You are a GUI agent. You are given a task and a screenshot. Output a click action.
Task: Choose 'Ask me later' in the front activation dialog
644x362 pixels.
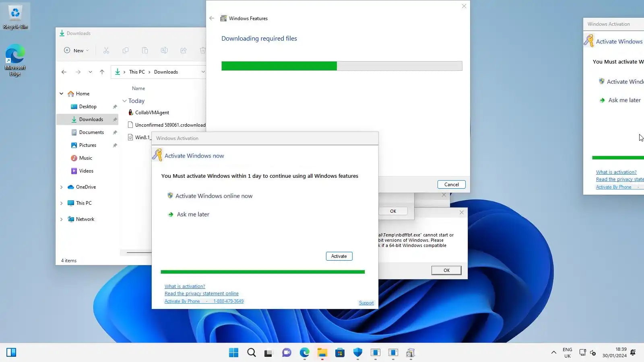pos(188,214)
